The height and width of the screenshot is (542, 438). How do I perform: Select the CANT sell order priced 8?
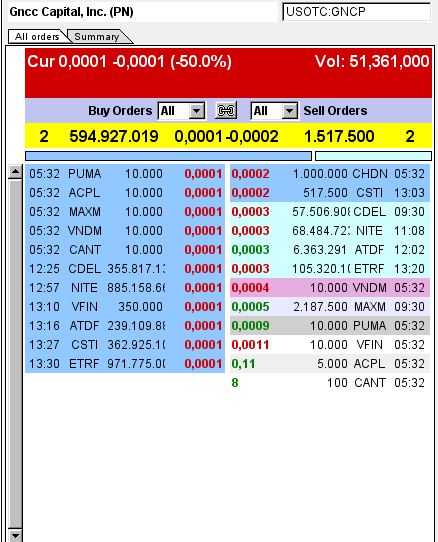(x=330, y=383)
